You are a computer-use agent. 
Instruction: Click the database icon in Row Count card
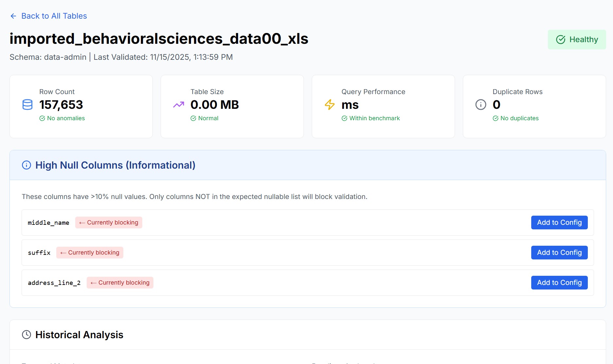pyautogui.click(x=27, y=105)
